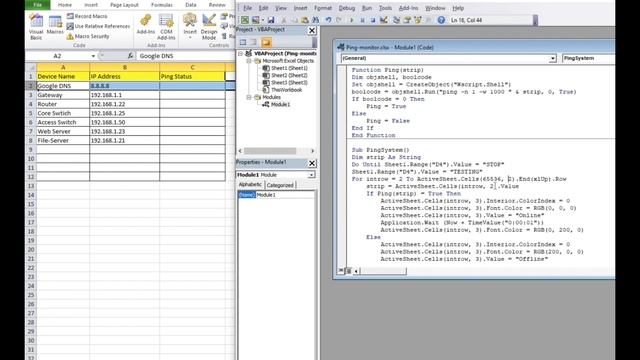Open the (General) object dropdown in code window
Screen dimensions: 640x360
coord(552,59)
